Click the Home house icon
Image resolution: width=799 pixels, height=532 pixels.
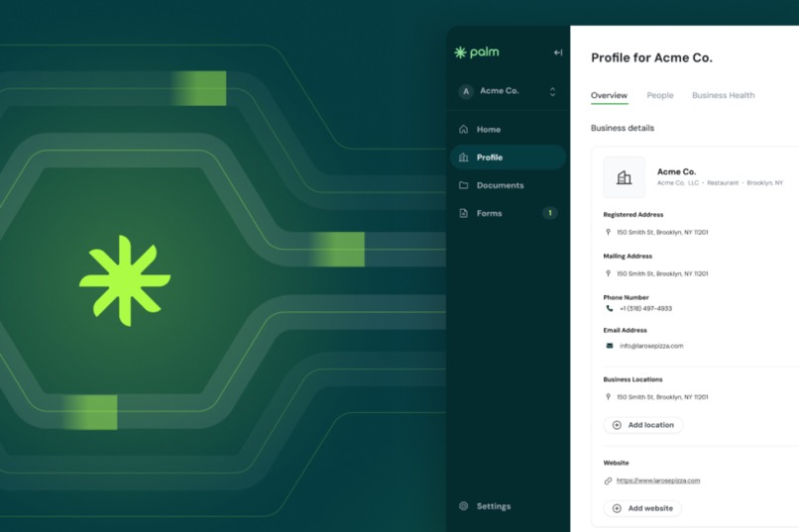tap(464, 130)
